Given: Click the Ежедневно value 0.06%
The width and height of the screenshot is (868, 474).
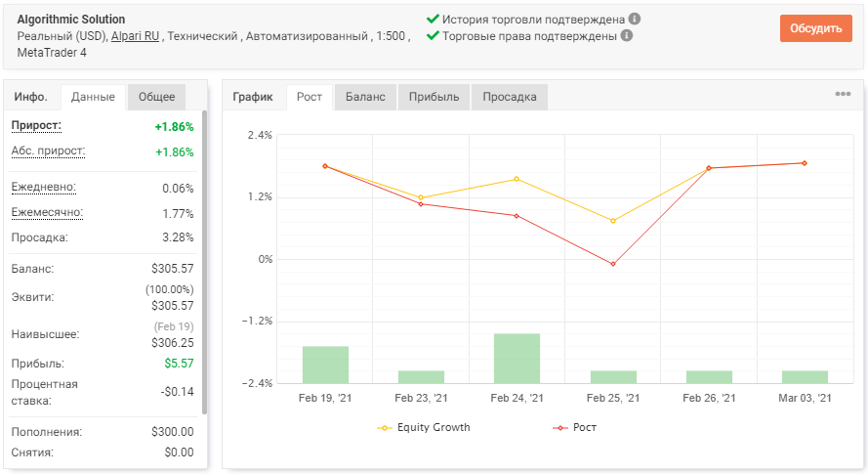Looking at the screenshot, I should tap(178, 189).
